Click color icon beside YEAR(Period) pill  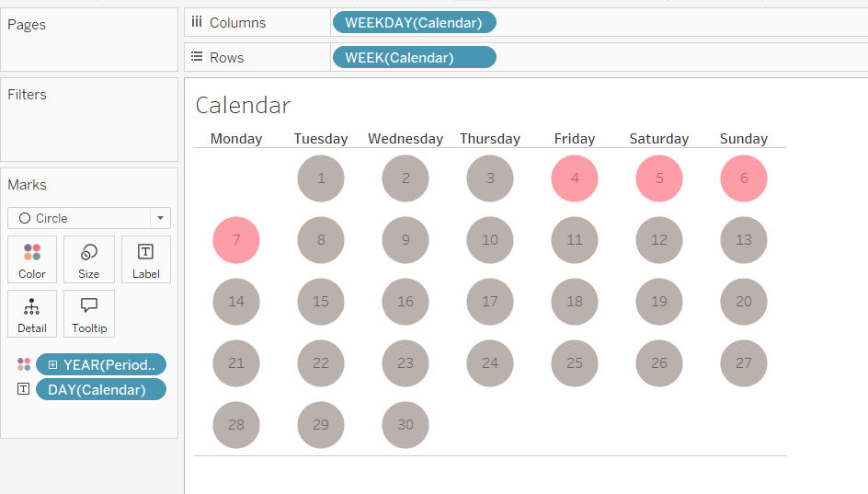pos(24,364)
